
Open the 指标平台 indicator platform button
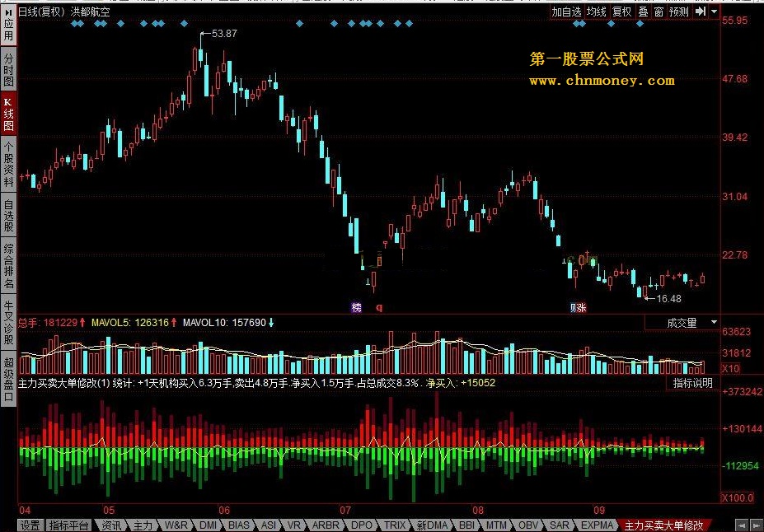[68, 525]
